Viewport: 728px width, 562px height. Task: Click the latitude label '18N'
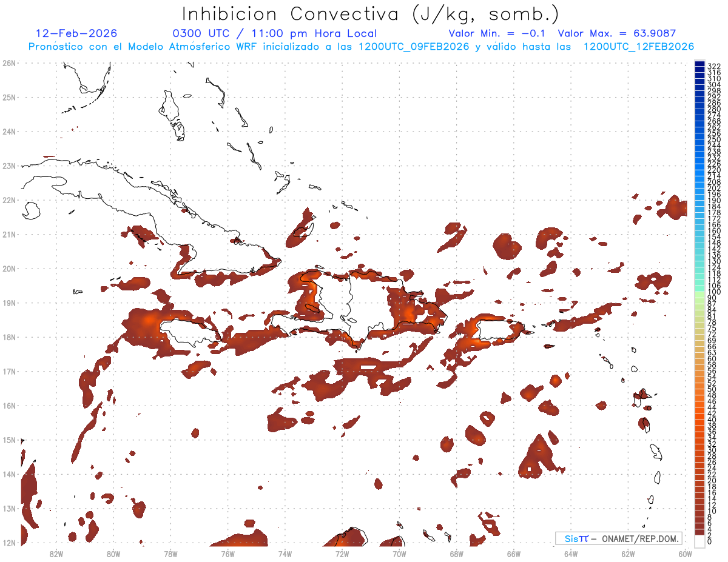coord(9,336)
